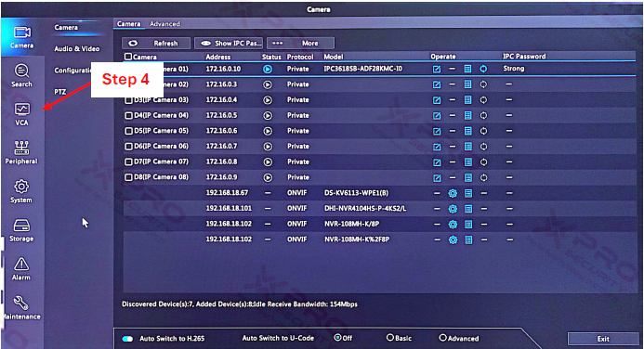The image size is (644, 349).
Task: Switch to the Advanced tab
Action: (164, 24)
